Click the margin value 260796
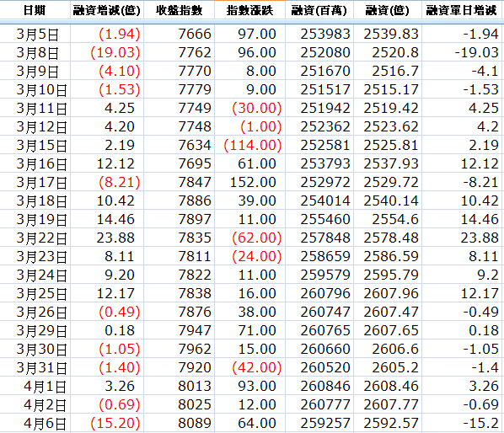Viewport: 504px width, 433px height. coord(319,293)
